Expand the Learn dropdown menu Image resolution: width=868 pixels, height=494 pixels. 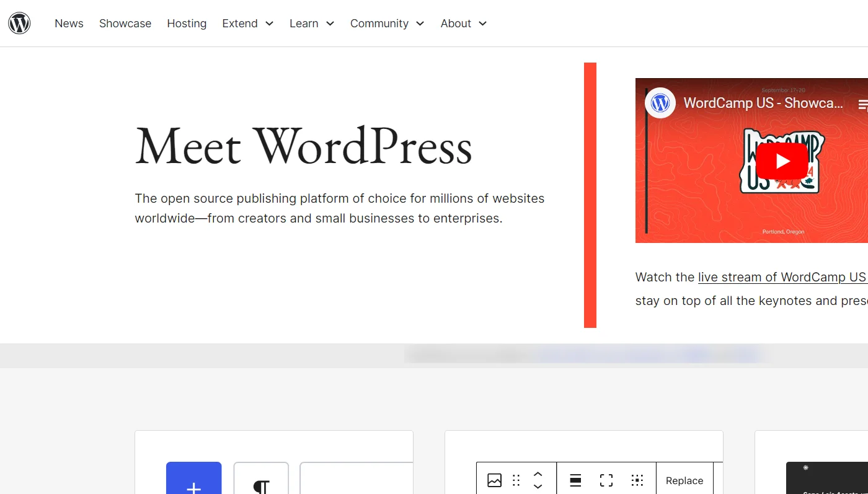tap(312, 24)
